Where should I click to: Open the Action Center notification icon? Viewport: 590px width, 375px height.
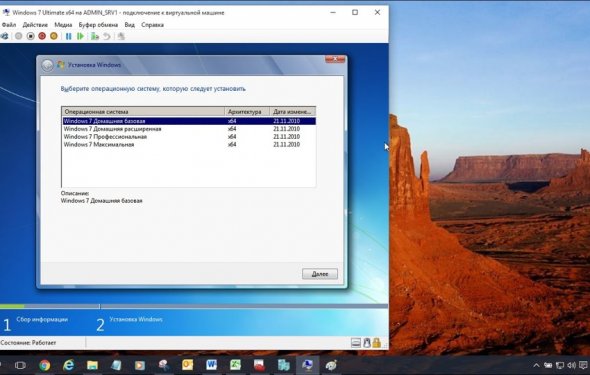(x=584, y=365)
